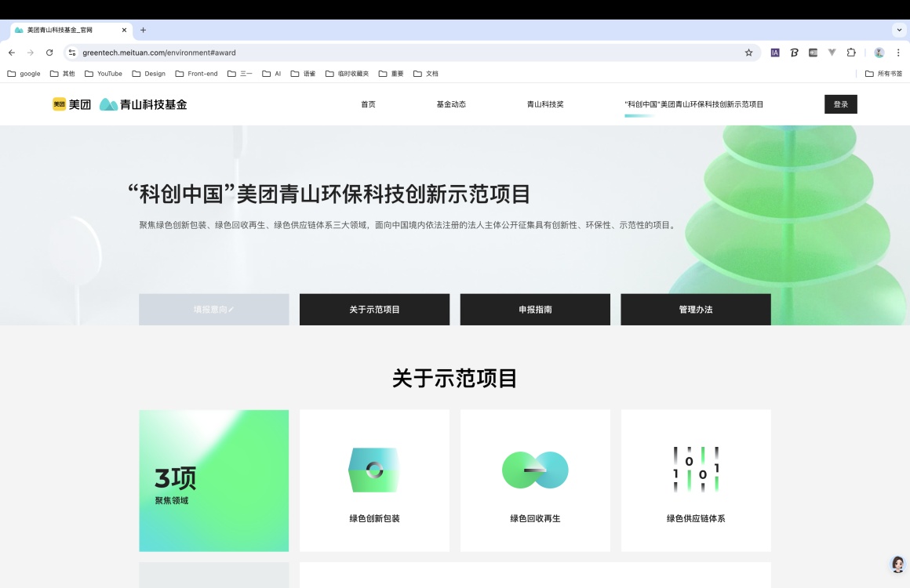
Task: Expand the tab search dropdown arrow
Action: 899,30
